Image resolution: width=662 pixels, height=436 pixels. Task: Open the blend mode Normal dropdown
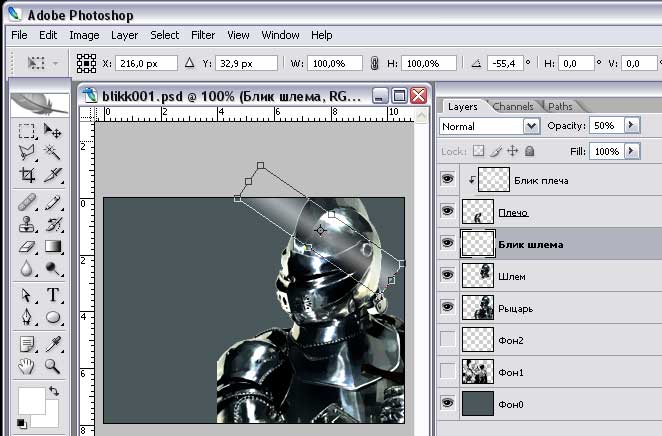click(490, 126)
